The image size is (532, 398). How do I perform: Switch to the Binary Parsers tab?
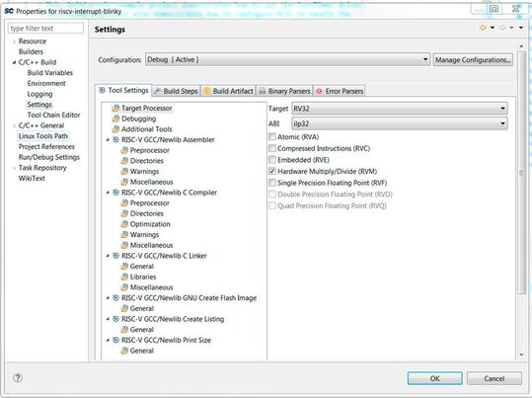pos(284,91)
